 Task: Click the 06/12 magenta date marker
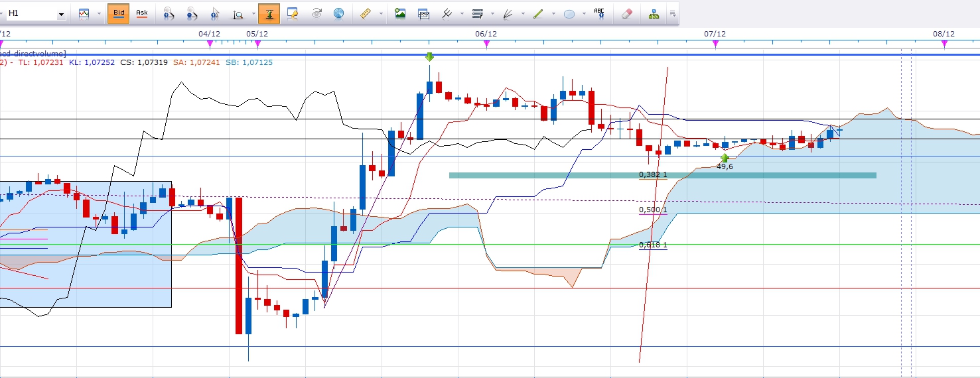[486, 44]
